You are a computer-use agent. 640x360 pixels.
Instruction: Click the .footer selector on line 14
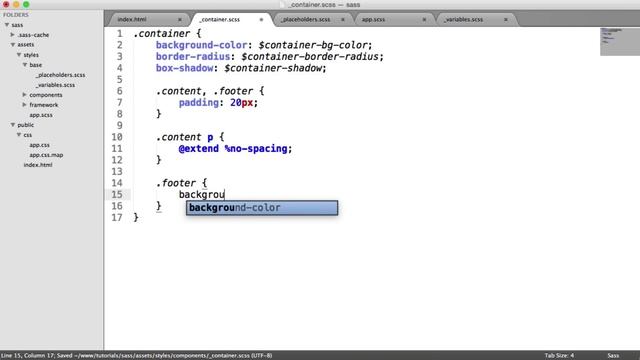click(176, 183)
